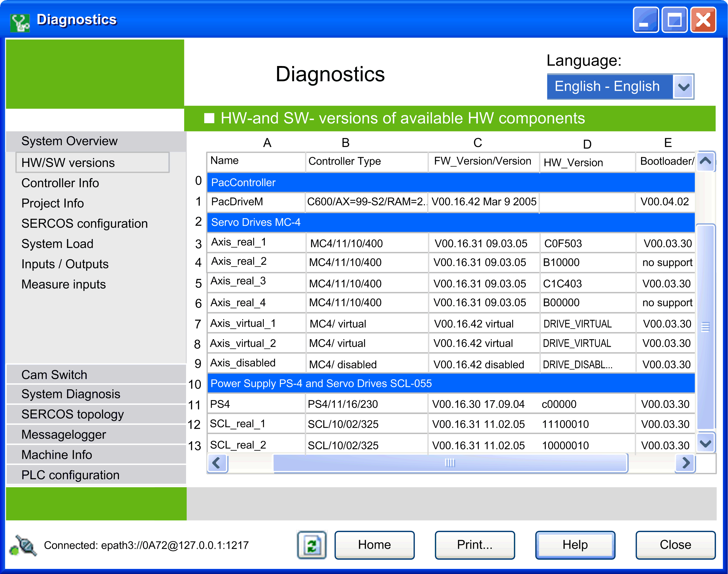Click the Bootloader column header
This screenshot has width=728, height=574.
point(665,162)
